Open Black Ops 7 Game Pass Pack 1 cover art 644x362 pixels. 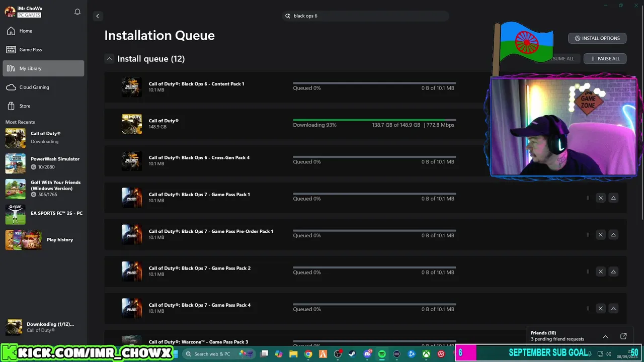click(x=132, y=198)
